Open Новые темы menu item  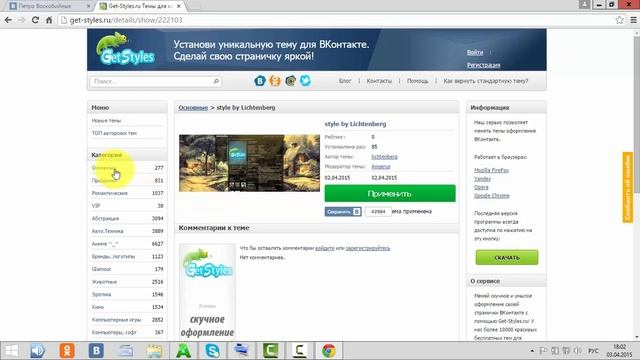coord(107,120)
